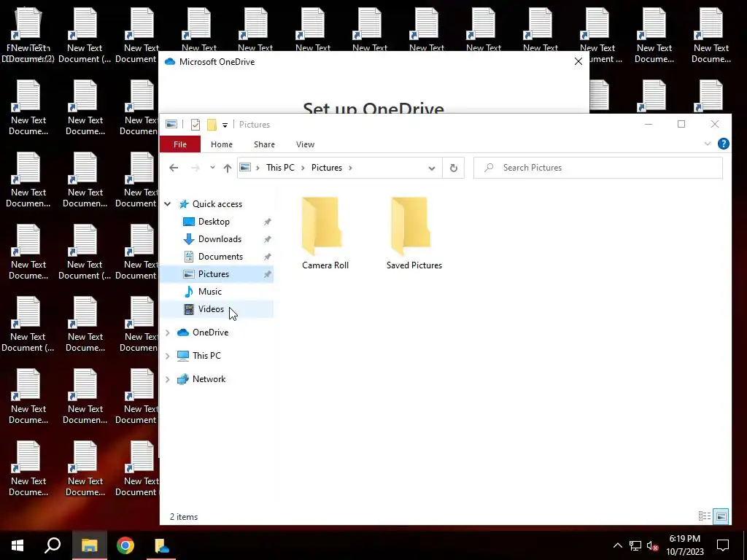Open the clock showing 6:19 PM
747x560 pixels.
pyautogui.click(x=684, y=545)
